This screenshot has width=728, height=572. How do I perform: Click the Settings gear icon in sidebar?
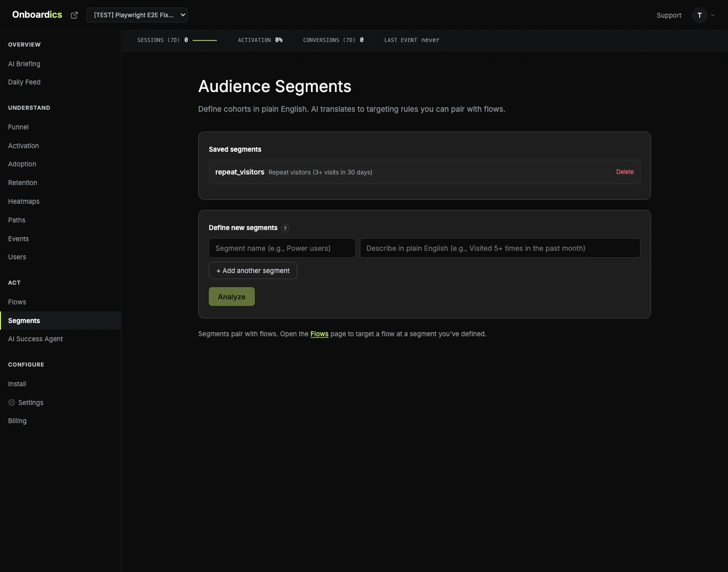(x=11, y=402)
